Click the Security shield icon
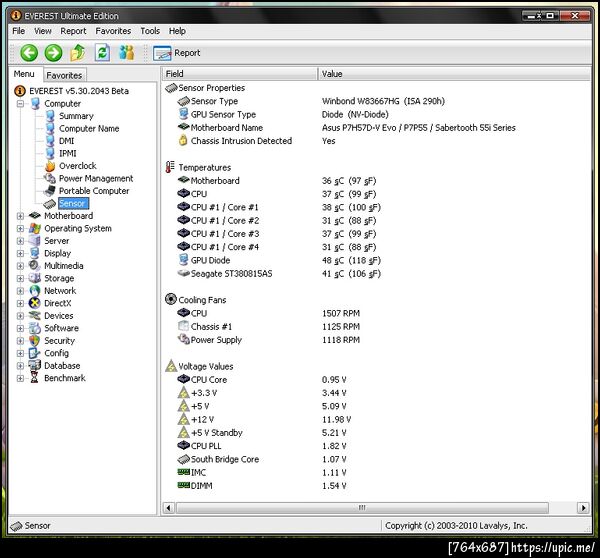The height and width of the screenshot is (558, 600). point(35,341)
